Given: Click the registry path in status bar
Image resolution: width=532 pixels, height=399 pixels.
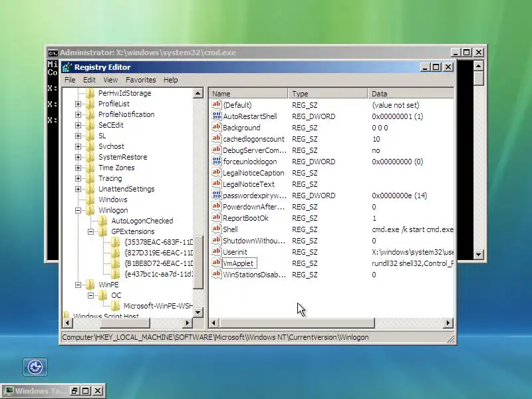Looking at the screenshot, I should pos(215,337).
